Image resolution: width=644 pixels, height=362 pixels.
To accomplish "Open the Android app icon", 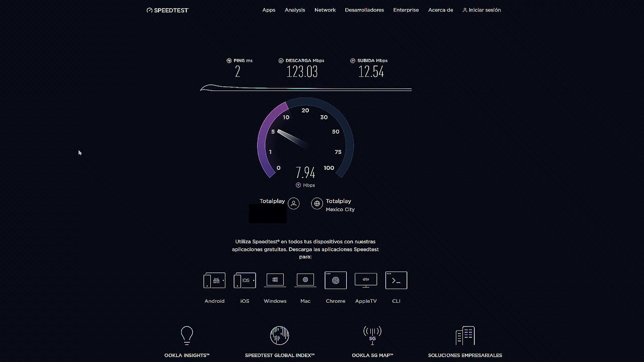I will click(x=214, y=280).
